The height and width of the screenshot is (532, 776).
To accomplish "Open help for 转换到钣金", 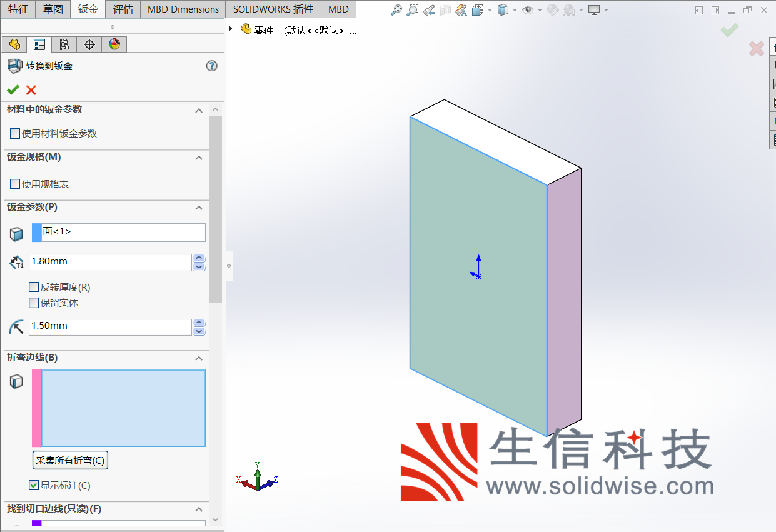I will pos(211,66).
